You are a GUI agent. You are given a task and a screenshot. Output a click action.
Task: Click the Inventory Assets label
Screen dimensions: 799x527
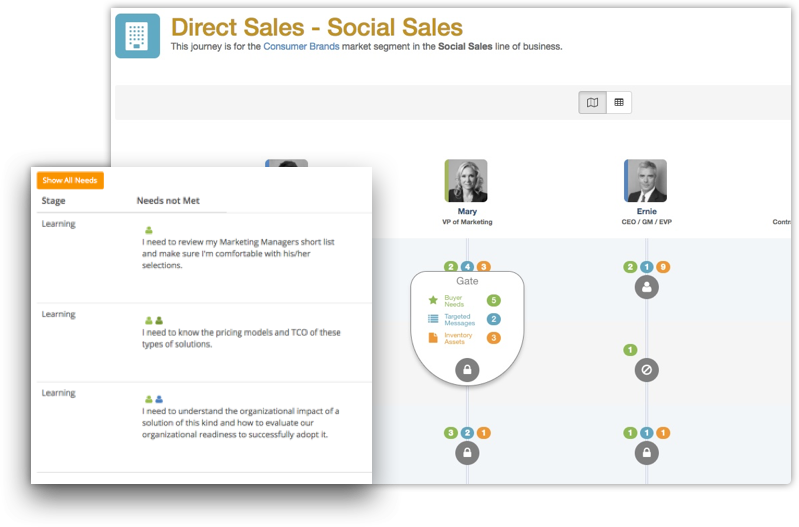pos(458,338)
